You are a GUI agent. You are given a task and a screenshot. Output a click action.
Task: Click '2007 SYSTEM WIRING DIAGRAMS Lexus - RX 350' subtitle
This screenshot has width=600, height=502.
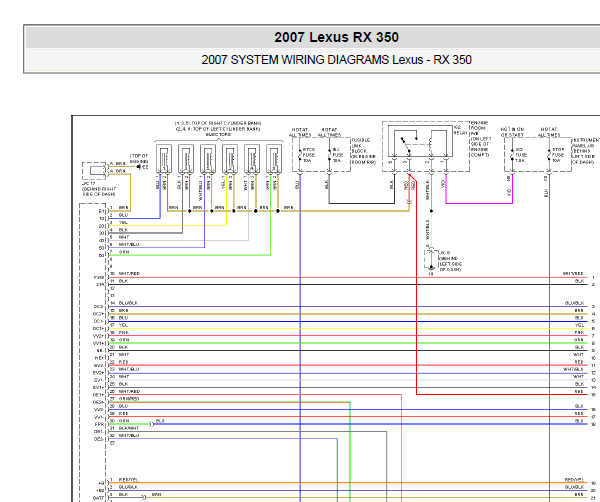coord(336,60)
